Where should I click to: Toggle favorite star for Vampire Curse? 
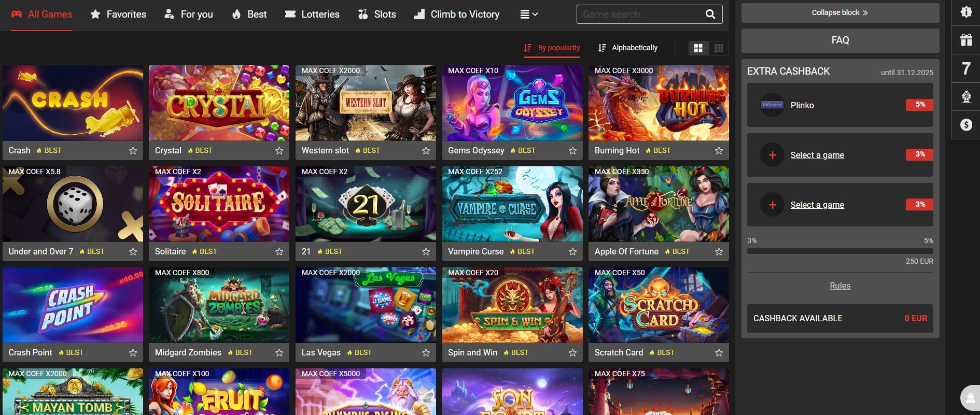click(x=572, y=252)
